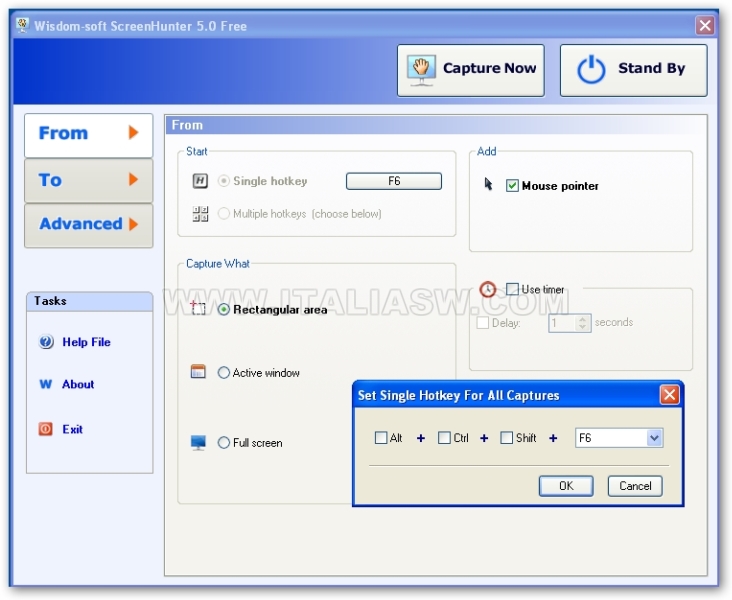Choose the Active window radio option

tap(224, 373)
